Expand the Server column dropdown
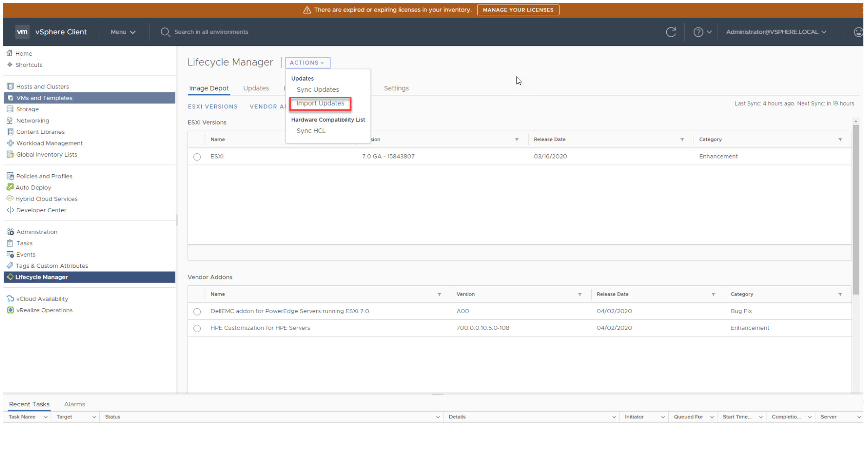This screenshot has height=474, width=868. (x=859, y=417)
